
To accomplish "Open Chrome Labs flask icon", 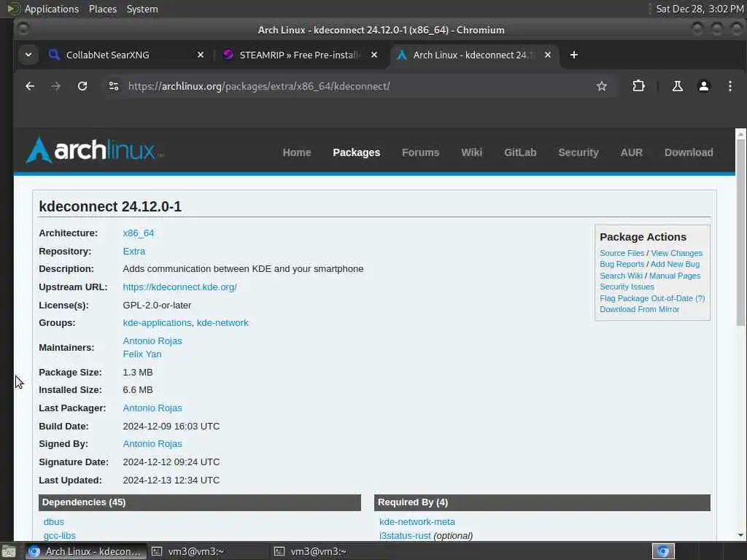I will tap(678, 86).
